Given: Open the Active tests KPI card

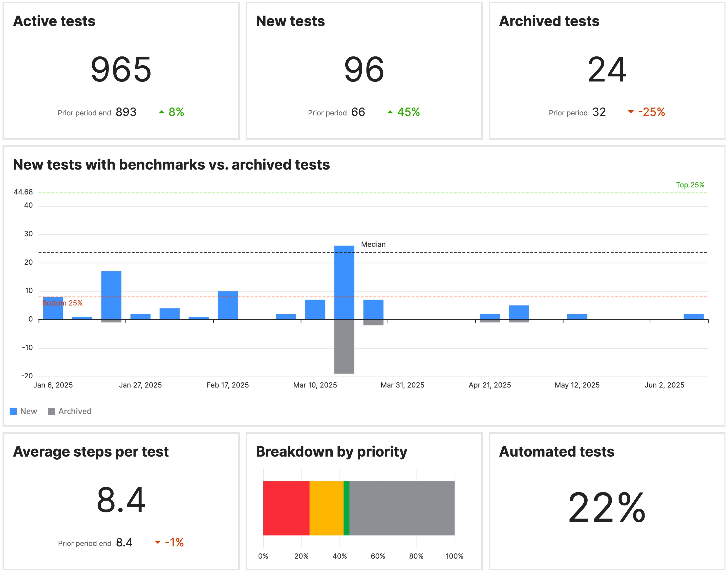Looking at the screenshot, I should click(121, 70).
